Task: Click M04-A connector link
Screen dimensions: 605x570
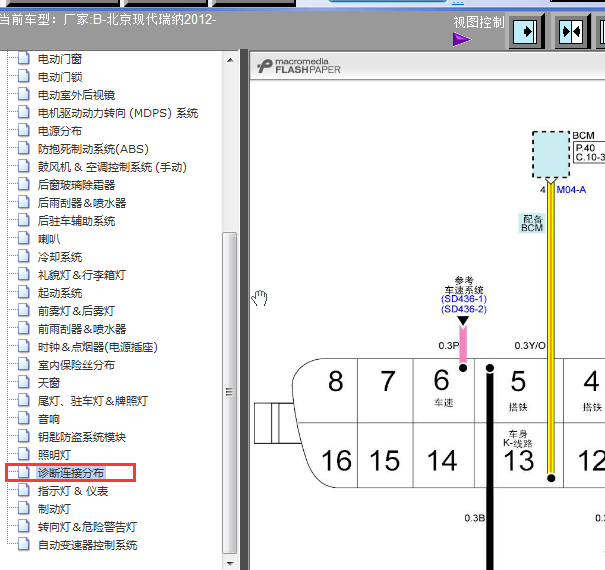Action: click(571, 189)
